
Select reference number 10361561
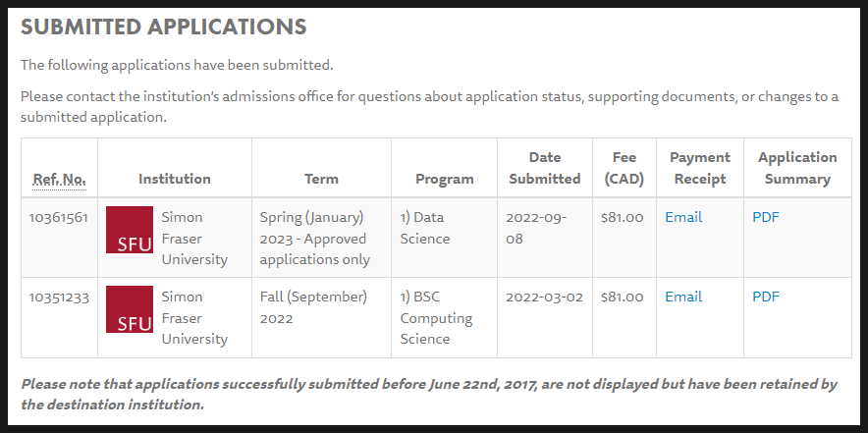[59, 217]
